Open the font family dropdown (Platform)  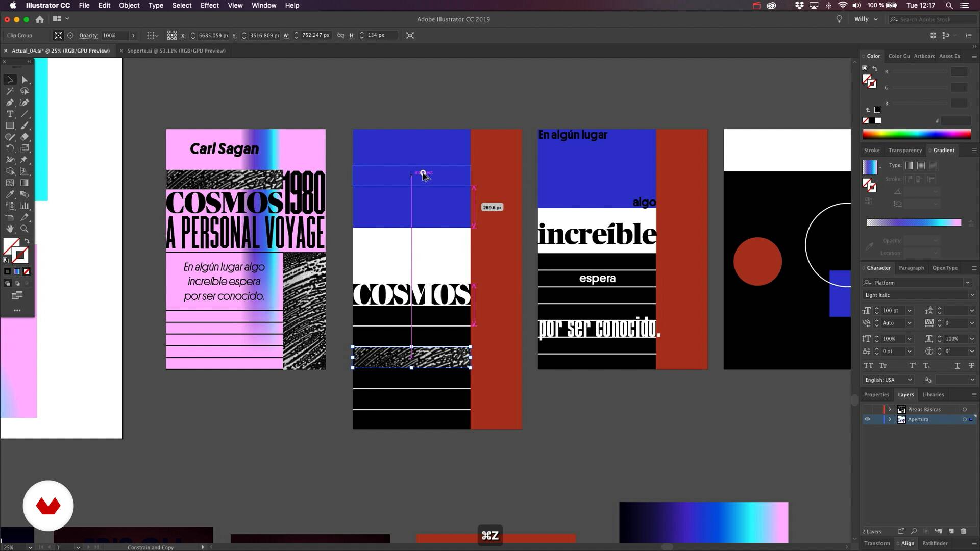(x=968, y=283)
